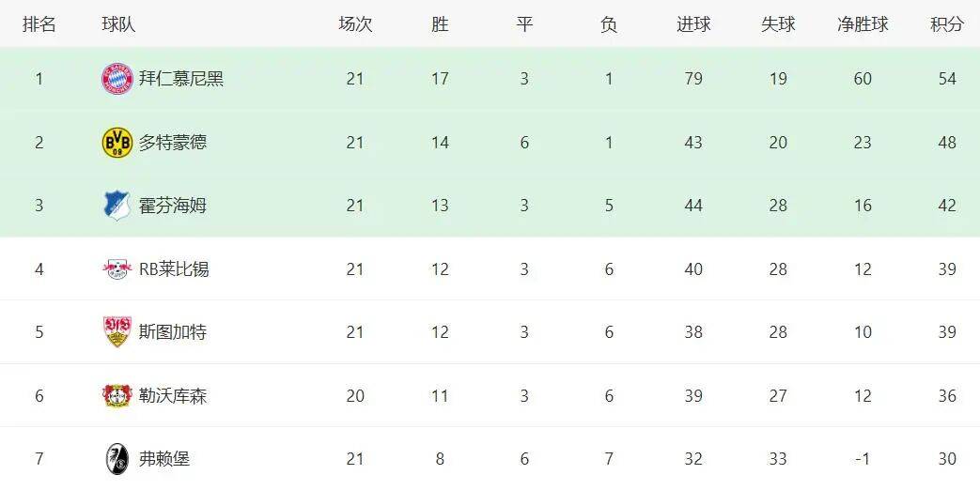The image size is (980, 490).
Task: Click the Hoffenheim club crest
Action: (x=117, y=206)
